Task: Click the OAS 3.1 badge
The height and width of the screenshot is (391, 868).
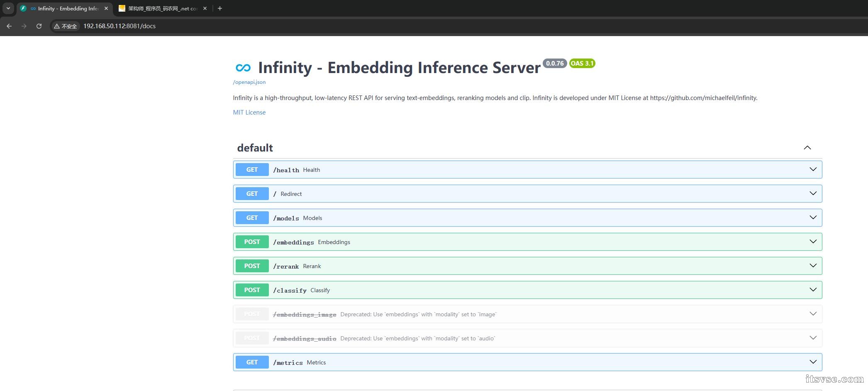Action: [582, 64]
